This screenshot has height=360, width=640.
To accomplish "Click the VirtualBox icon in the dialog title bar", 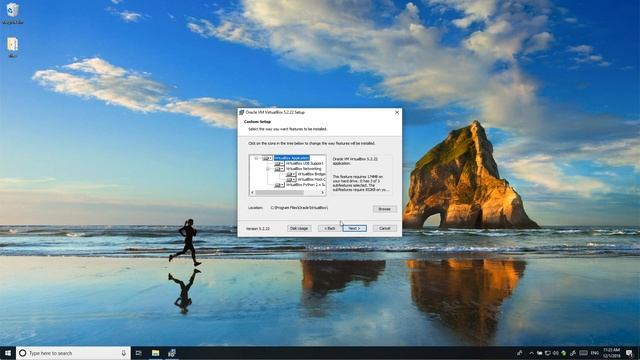I will click(x=241, y=112).
